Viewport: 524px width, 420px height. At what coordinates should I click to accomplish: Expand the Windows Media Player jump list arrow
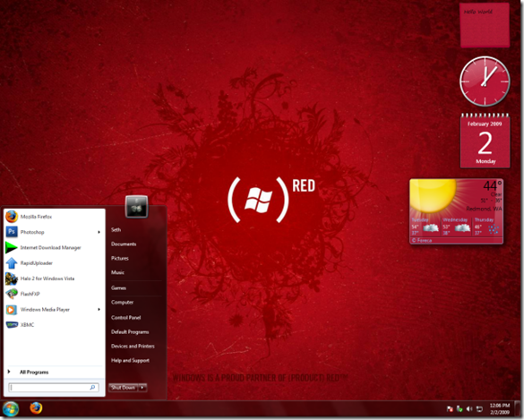tap(99, 310)
